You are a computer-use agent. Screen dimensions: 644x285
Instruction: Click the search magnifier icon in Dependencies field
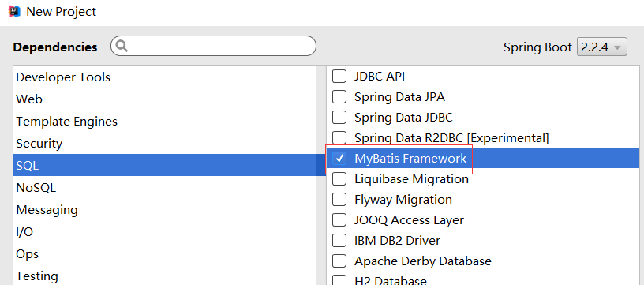pos(122,46)
